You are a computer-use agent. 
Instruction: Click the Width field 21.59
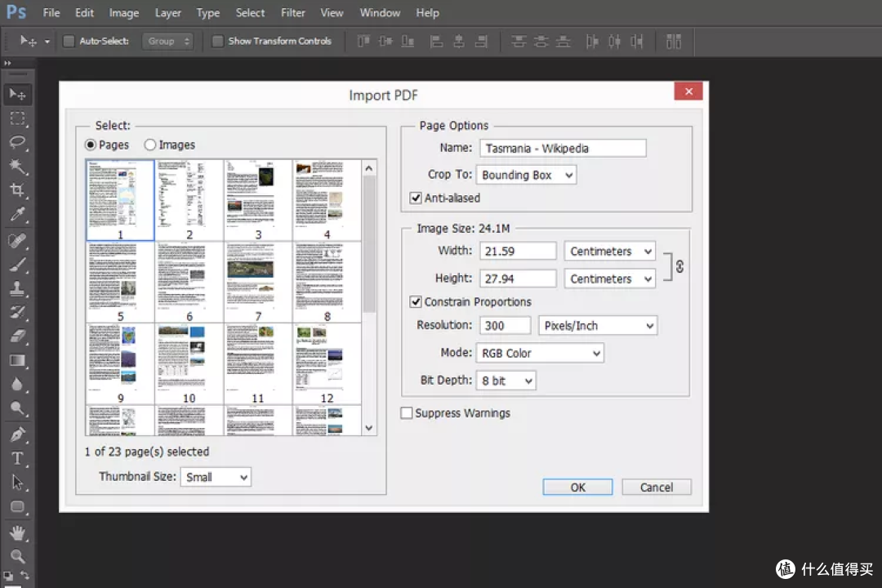pyautogui.click(x=518, y=251)
